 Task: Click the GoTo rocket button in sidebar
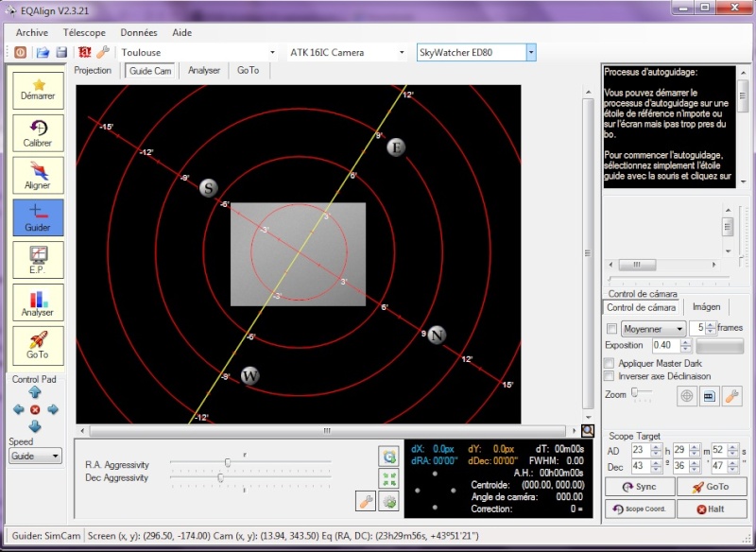click(x=38, y=345)
